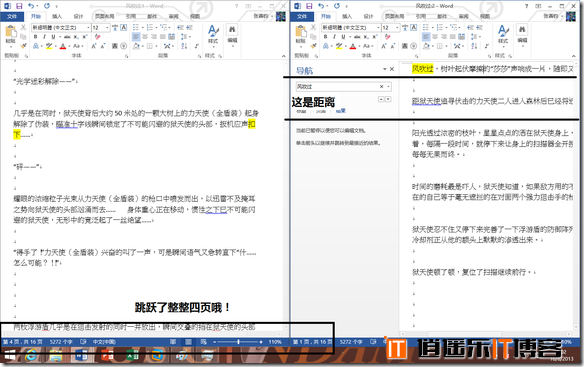Adjust zoom slider in left status bar
Screen dimensions: 584x367
point(238,342)
